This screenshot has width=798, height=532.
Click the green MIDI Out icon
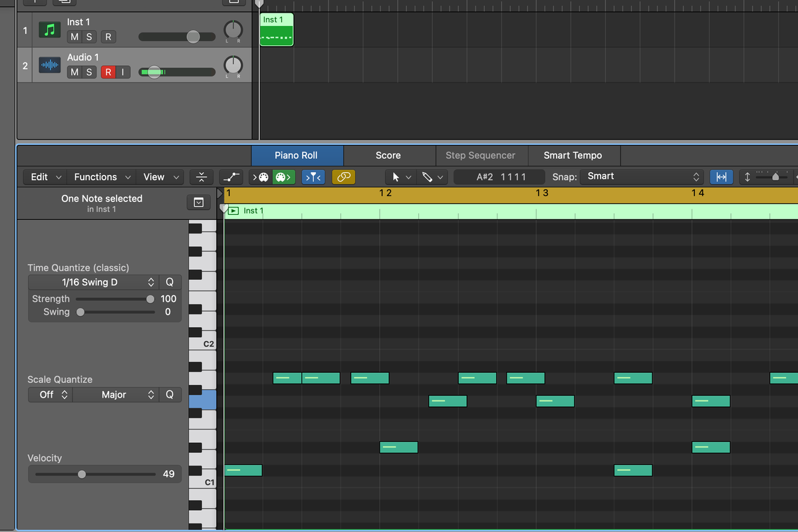[283, 177]
